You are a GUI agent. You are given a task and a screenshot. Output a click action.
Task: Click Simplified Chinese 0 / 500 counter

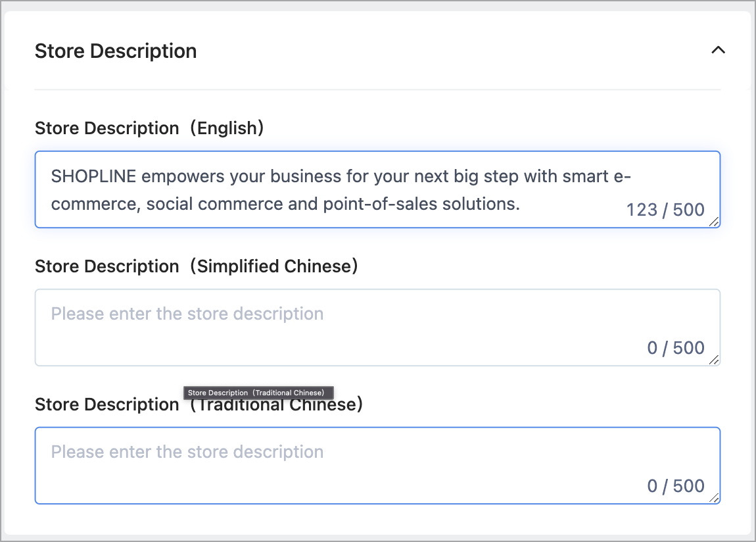pos(676,348)
